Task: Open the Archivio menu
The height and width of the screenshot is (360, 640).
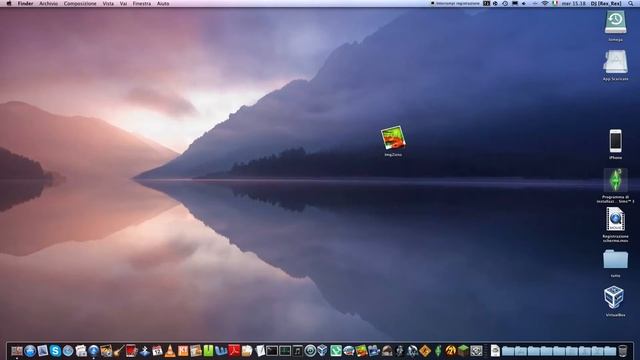Action: 48,3
